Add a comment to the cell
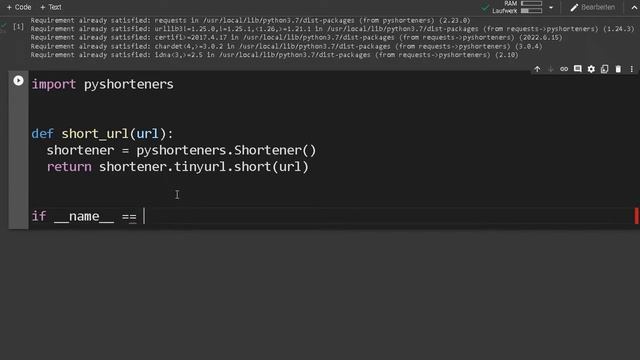 578,69
